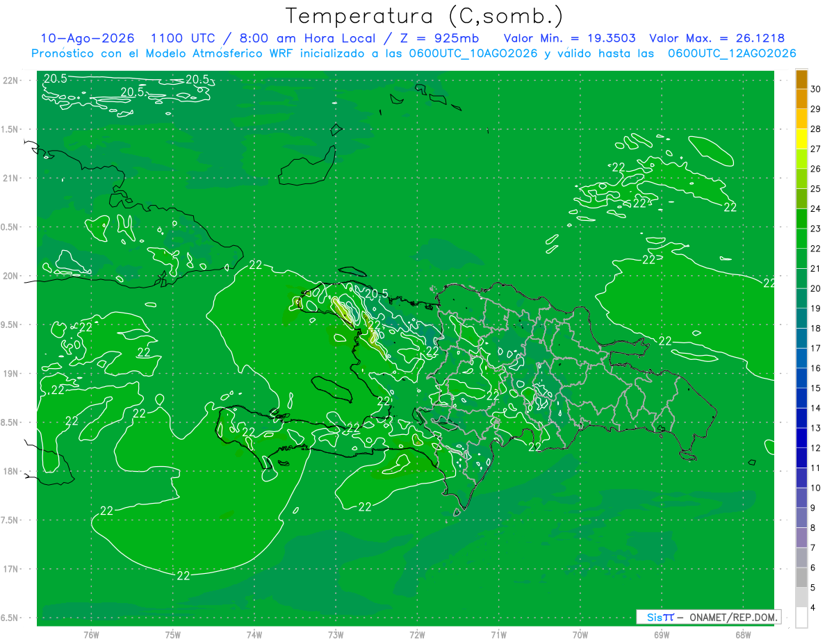Viewport: 834px width, 644px height.
Task: Click the '72W' longitude axis label
Action: 418,635
